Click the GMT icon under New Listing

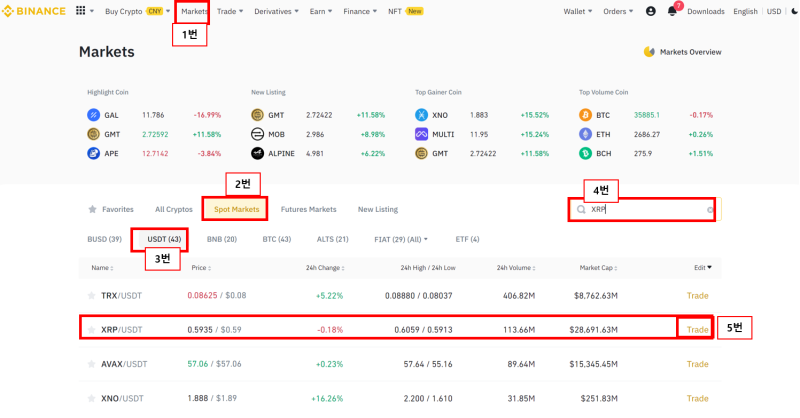point(258,115)
